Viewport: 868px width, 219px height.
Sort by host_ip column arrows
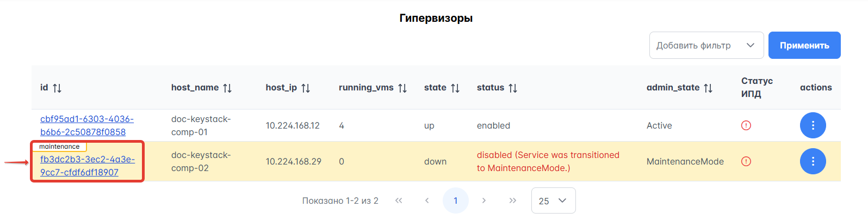click(306, 88)
